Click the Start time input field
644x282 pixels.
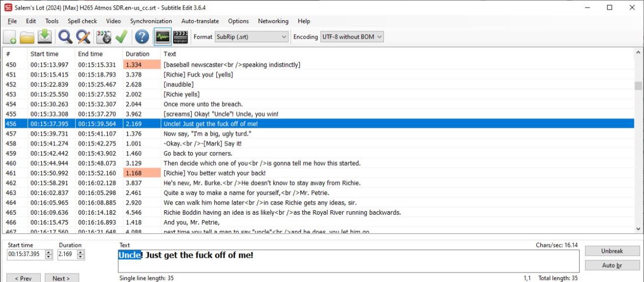pyautogui.click(x=26, y=254)
